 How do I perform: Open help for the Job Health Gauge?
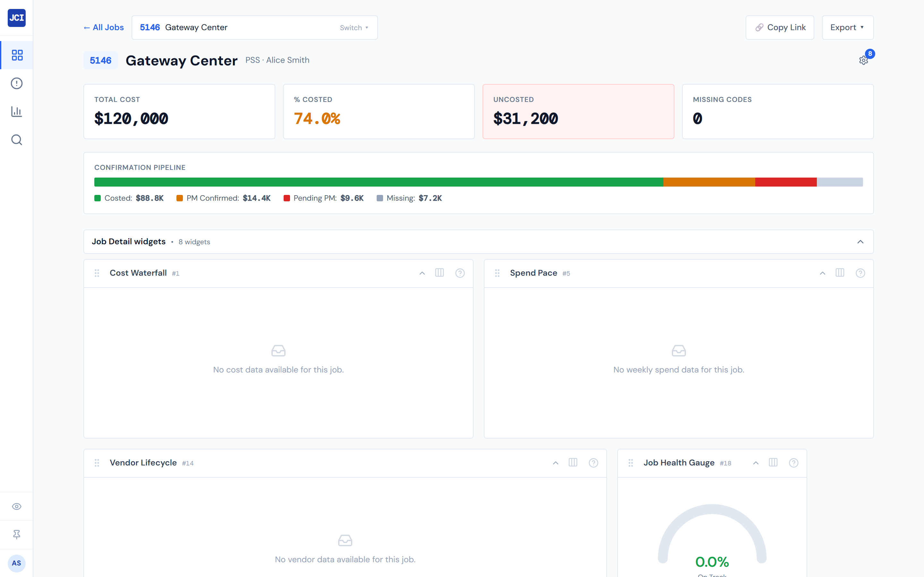click(794, 463)
